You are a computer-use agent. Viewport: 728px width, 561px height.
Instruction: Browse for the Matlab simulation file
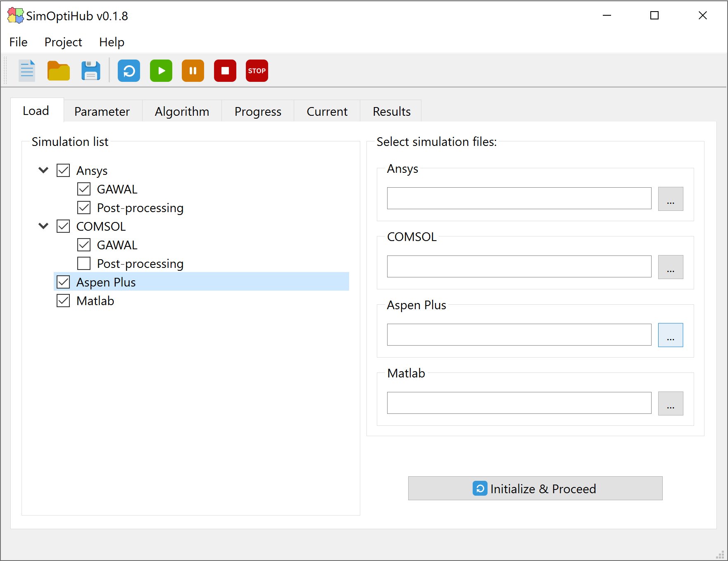(x=670, y=403)
